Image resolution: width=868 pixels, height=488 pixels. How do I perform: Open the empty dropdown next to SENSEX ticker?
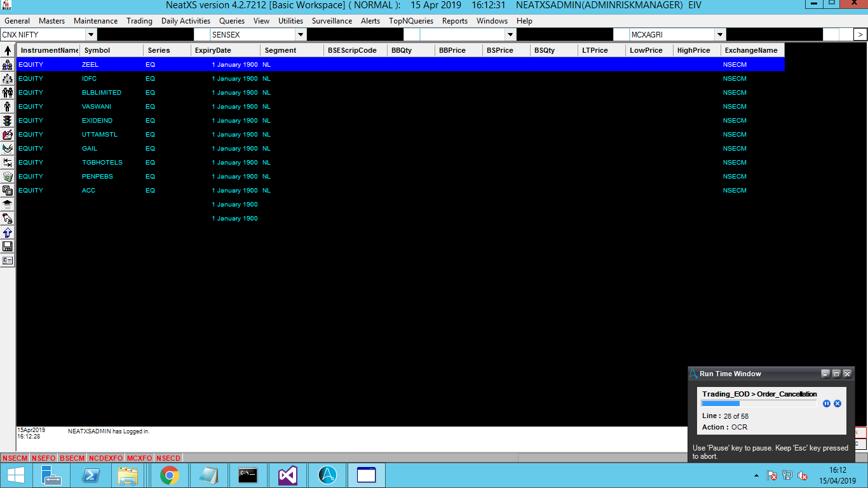tap(510, 35)
